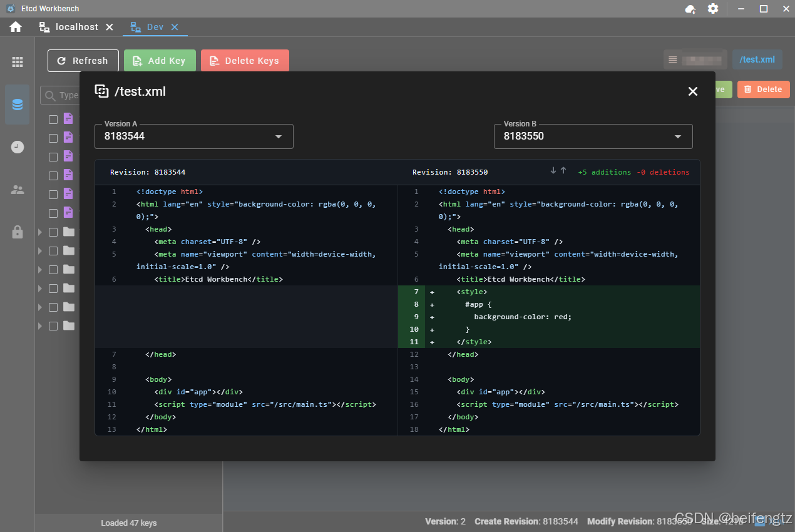Click the compare icon beside /test.xml title
Screen dimensions: 795x532
coord(101,91)
